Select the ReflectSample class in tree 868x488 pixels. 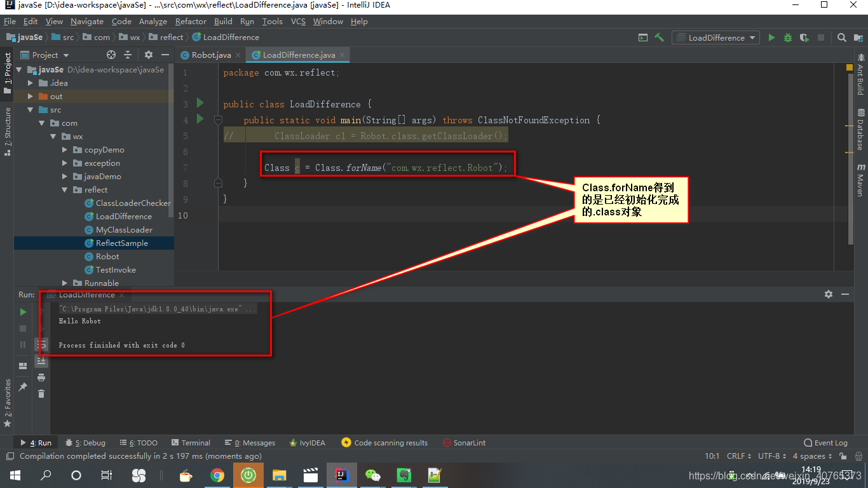point(121,243)
